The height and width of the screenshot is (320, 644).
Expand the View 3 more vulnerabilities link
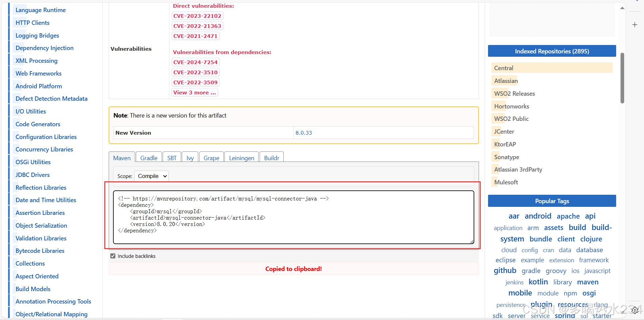195,92
